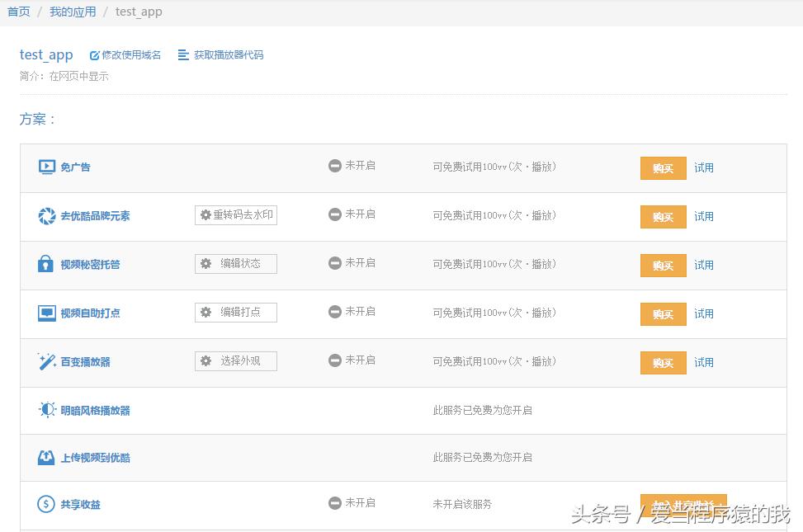Image resolution: width=803 pixels, height=532 pixels.
Task: Click the 上传视频到优酷 upload icon
Action: pos(48,457)
